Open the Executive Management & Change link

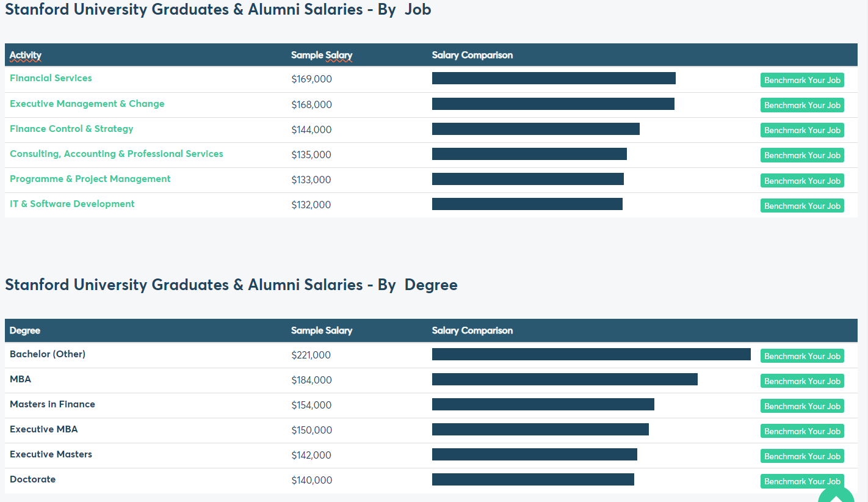pyautogui.click(x=87, y=104)
